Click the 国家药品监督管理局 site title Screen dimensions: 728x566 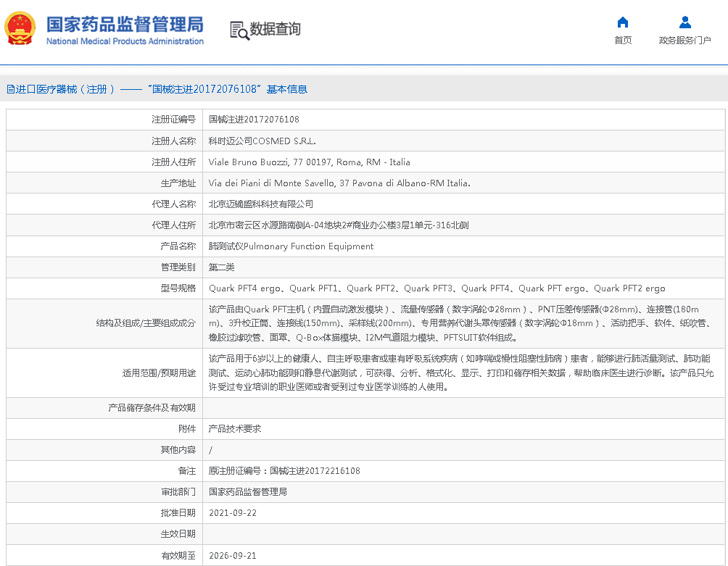click(x=125, y=23)
